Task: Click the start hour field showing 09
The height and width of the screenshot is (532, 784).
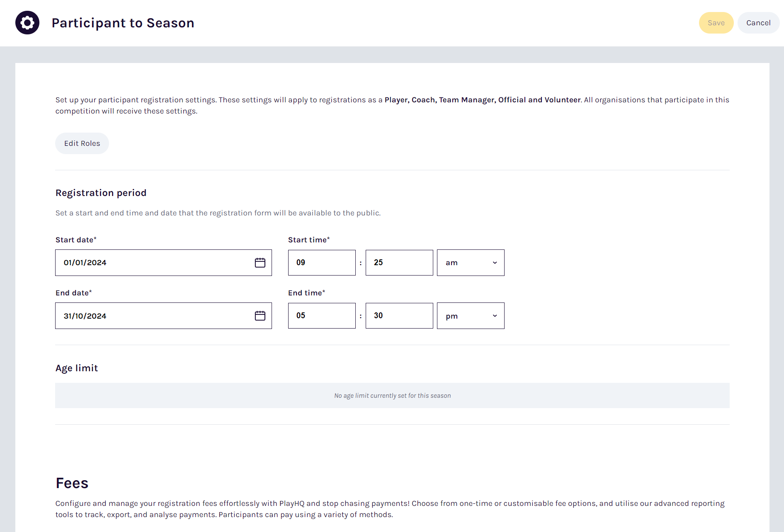Action: click(x=322, y=262)
